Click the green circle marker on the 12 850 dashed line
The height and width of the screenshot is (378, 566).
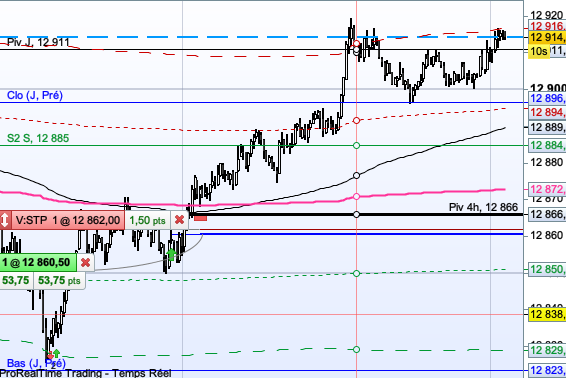[356, 273]
